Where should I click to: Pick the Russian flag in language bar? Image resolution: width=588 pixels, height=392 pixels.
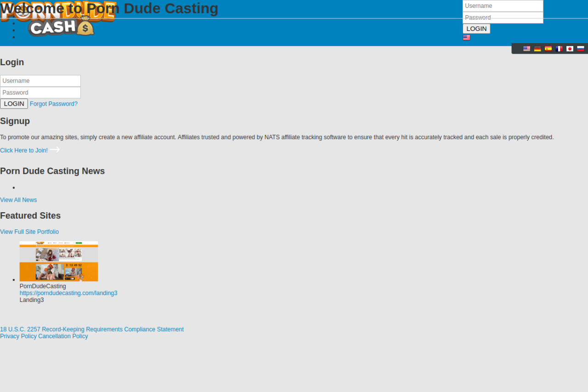tap(581, 49)
